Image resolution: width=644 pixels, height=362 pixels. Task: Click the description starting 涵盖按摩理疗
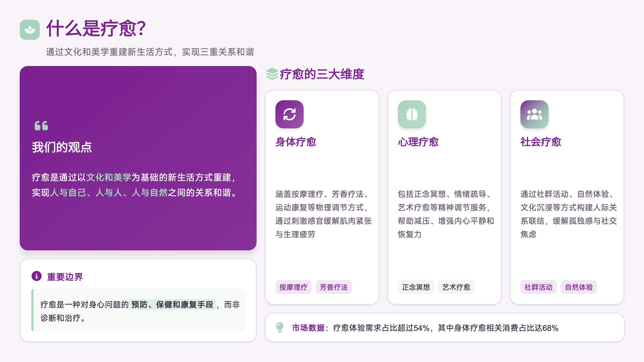tap(324, 214)
